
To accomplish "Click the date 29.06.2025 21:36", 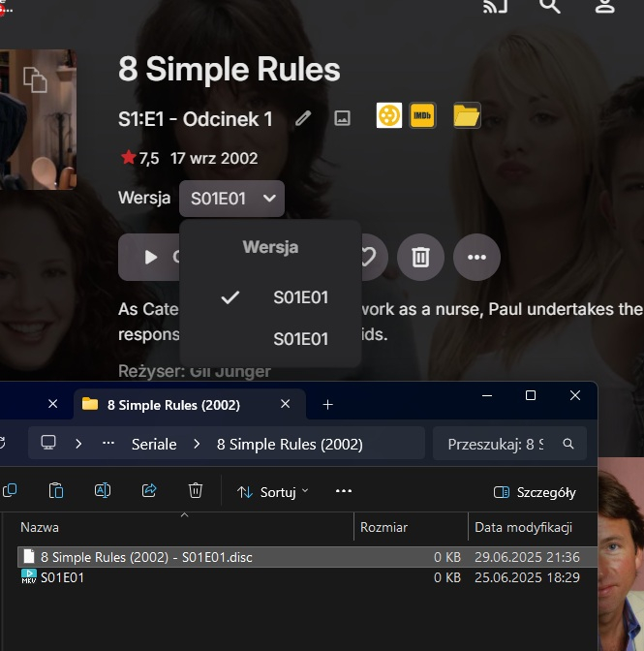I will tap(527, 557).
